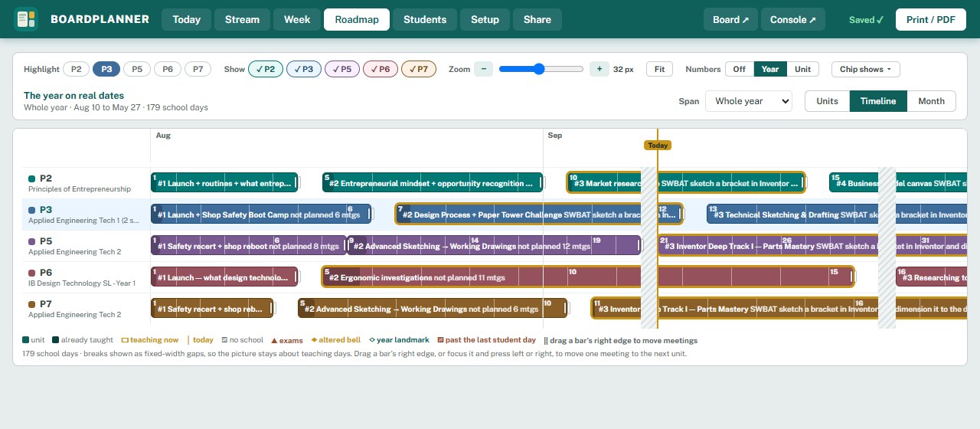Select the Roadmap tab
Screen dimensions: 980x429
[x=357, y=19]
